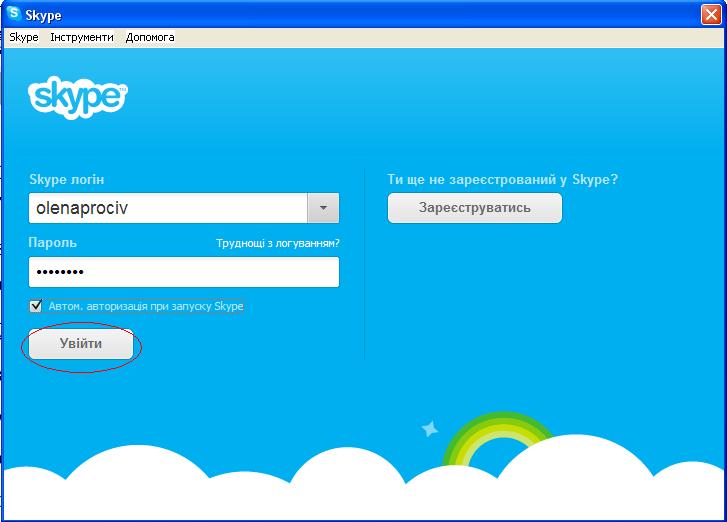The height and width of the screenshot is (522, 727).
Task: Click the Ти ще не зареєстрований у Skype? text
Action: tap(503, 179)
